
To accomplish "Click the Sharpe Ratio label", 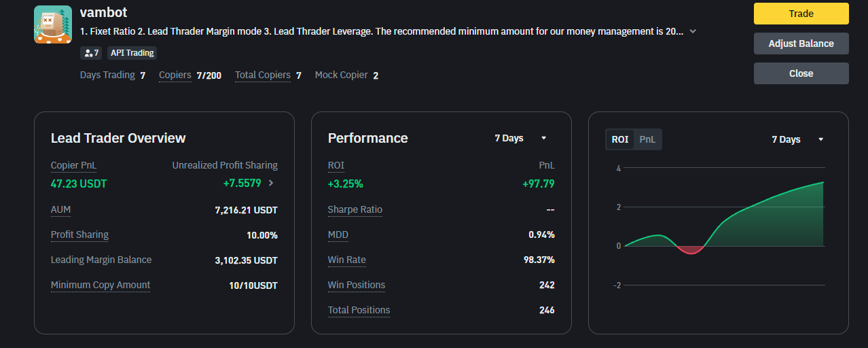I will pyautogui.click(x=355, y=209).
